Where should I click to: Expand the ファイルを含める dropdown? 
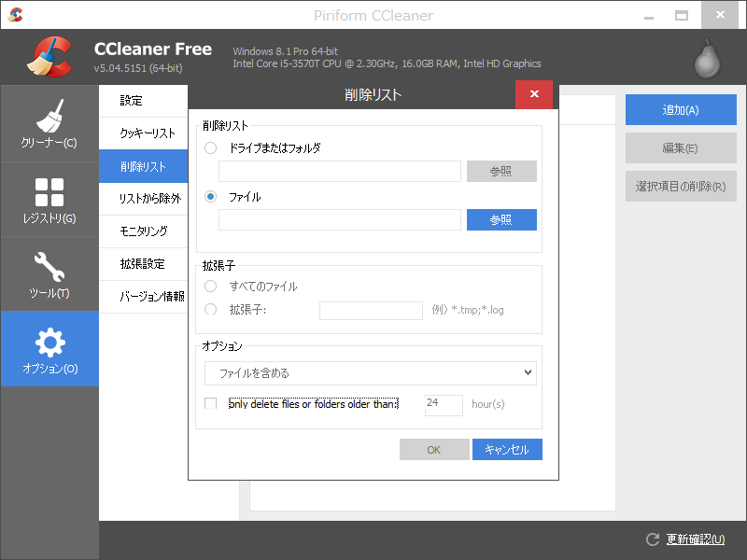pos(371,373)
